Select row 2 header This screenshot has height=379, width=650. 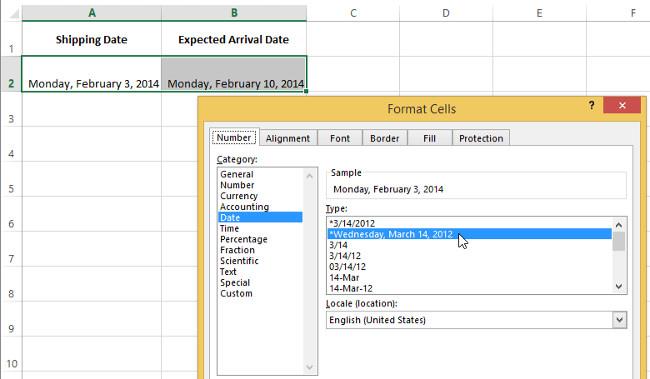pos(11,74)
